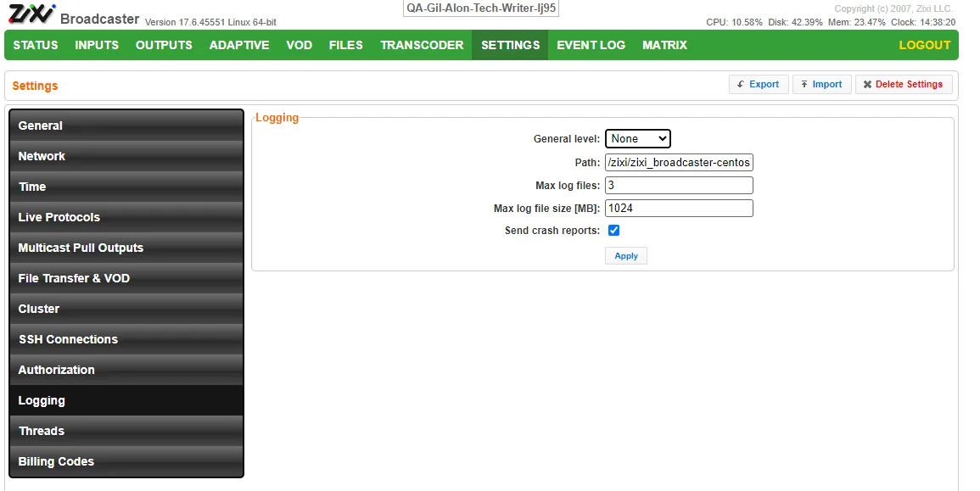Click the Zixi logo icon
Image resolution: width=980 pixels, height=491 pixels.
pos(31,14)
